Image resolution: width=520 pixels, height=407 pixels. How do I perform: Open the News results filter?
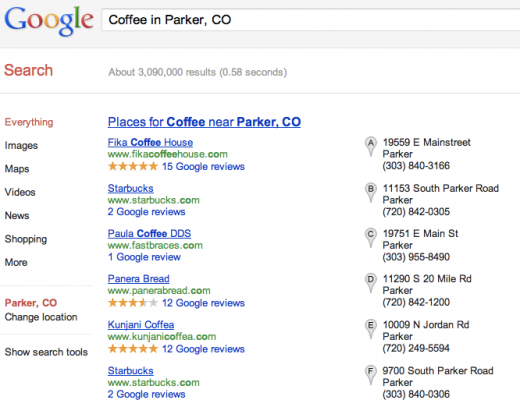pyautogui.click(x=17, y=216)
